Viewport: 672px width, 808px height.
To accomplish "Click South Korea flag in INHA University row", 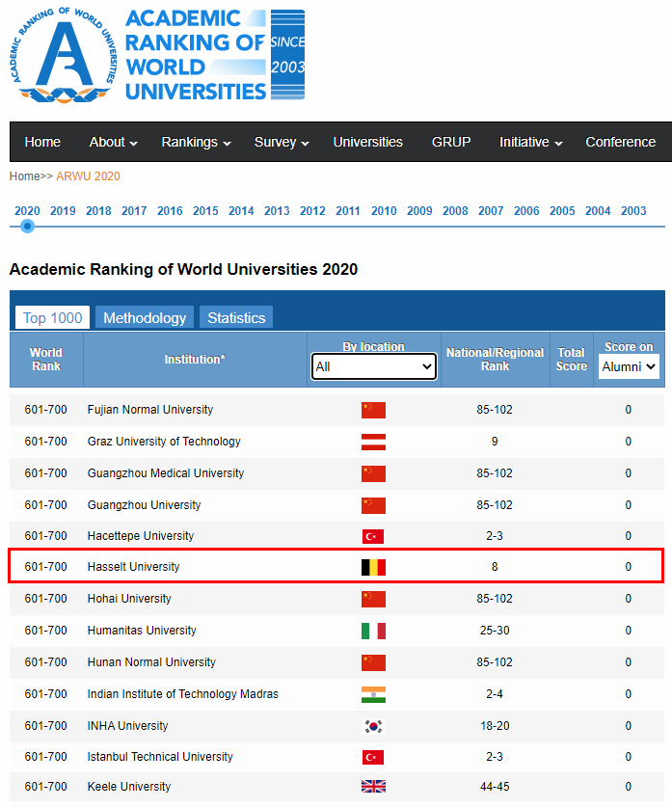I will point(374,727).
